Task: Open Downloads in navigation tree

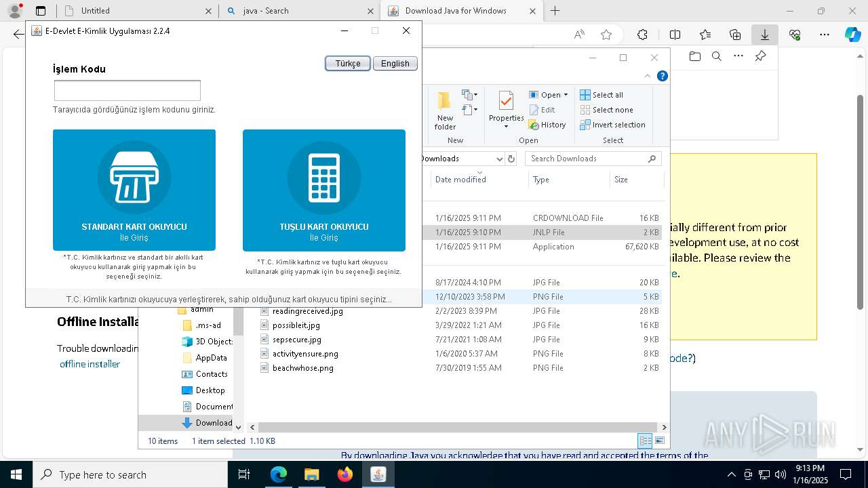Action: [x=207, y=423]
